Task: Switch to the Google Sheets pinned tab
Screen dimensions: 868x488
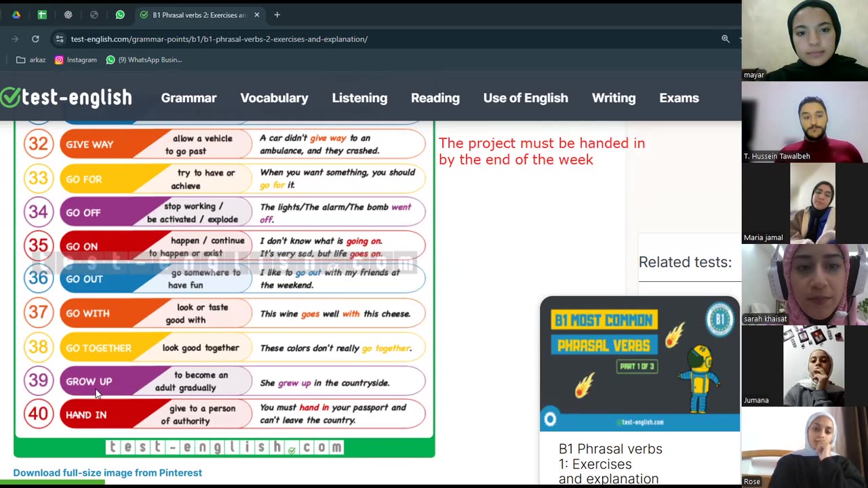Action: click(x=42, y=15)
